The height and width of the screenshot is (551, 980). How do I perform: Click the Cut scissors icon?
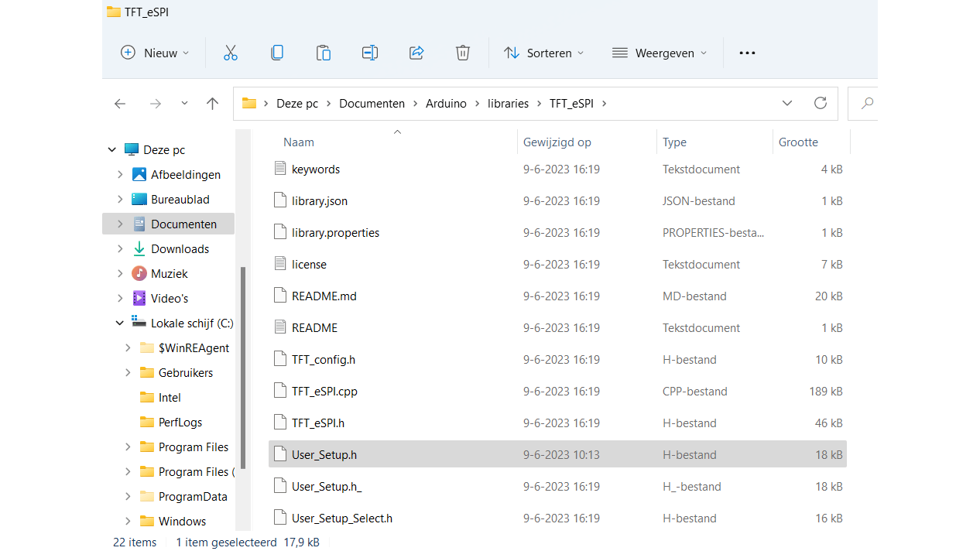pyautogui.click(x=230, y=53)
